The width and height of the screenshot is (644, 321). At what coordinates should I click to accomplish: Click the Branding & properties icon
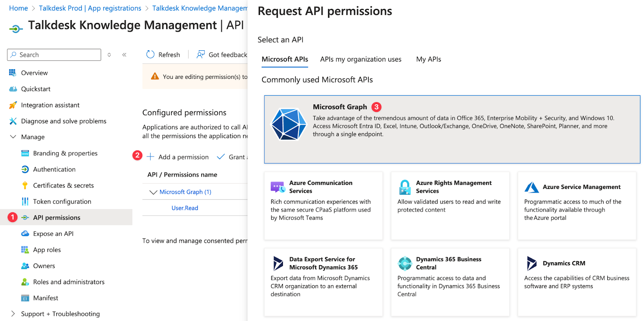[25, 153]
